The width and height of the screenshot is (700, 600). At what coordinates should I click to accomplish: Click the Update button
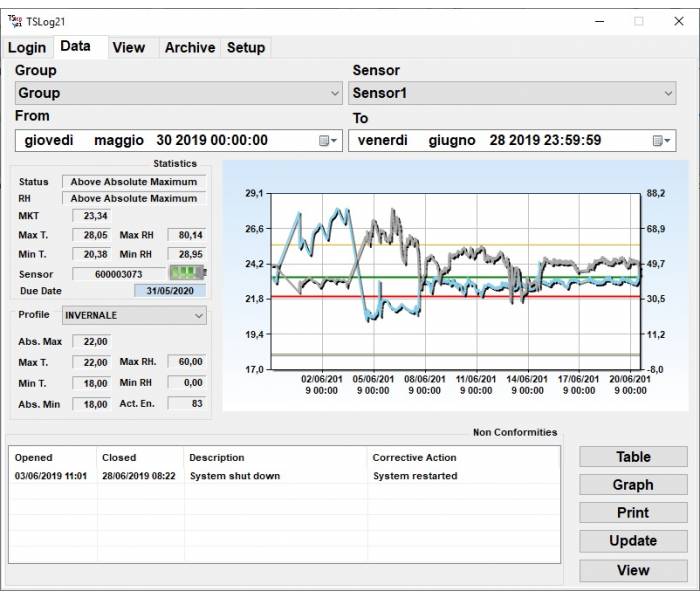tap(633, 541)
